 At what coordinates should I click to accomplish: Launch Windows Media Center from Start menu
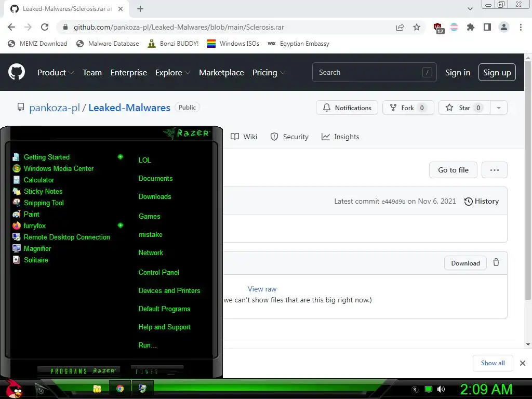coord(58,169)
